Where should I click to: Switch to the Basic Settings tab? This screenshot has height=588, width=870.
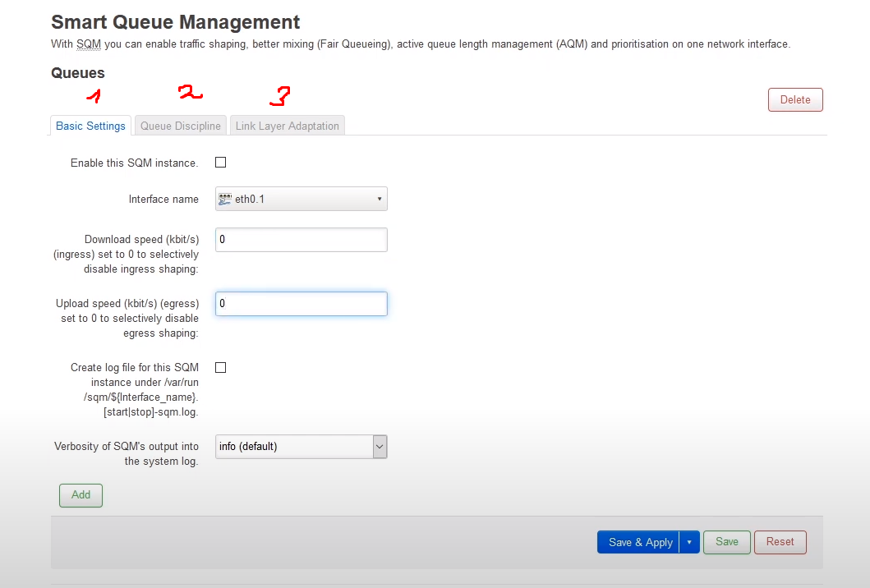90,126
